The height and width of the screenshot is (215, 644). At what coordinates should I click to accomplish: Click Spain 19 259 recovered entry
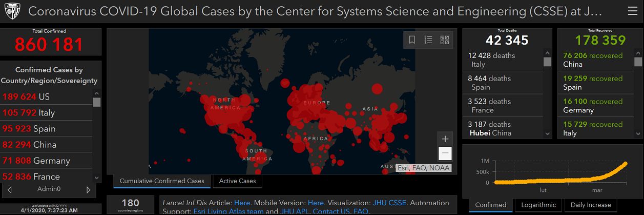coord(595,83)
